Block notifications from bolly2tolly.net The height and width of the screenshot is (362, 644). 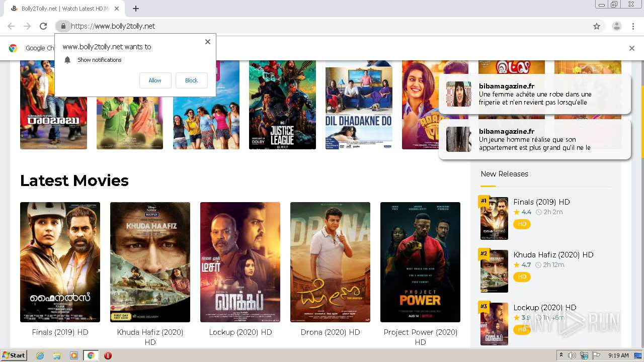pyautogui.click(x=191, y=80)
